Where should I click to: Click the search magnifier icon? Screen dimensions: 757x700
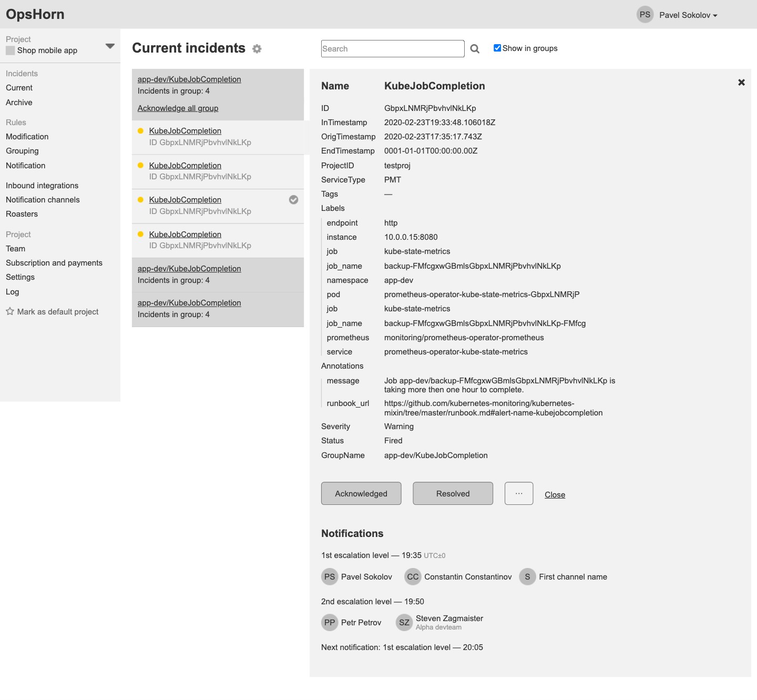tap(475, 49)
